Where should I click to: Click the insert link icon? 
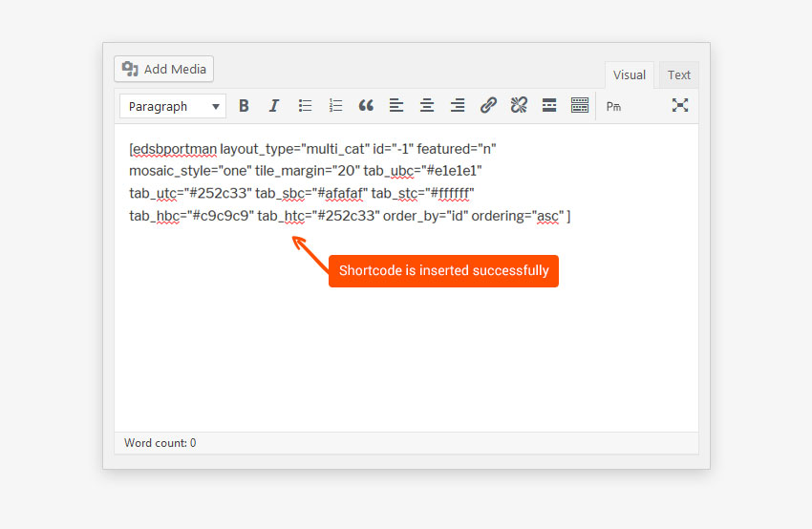tap(488, 106)
